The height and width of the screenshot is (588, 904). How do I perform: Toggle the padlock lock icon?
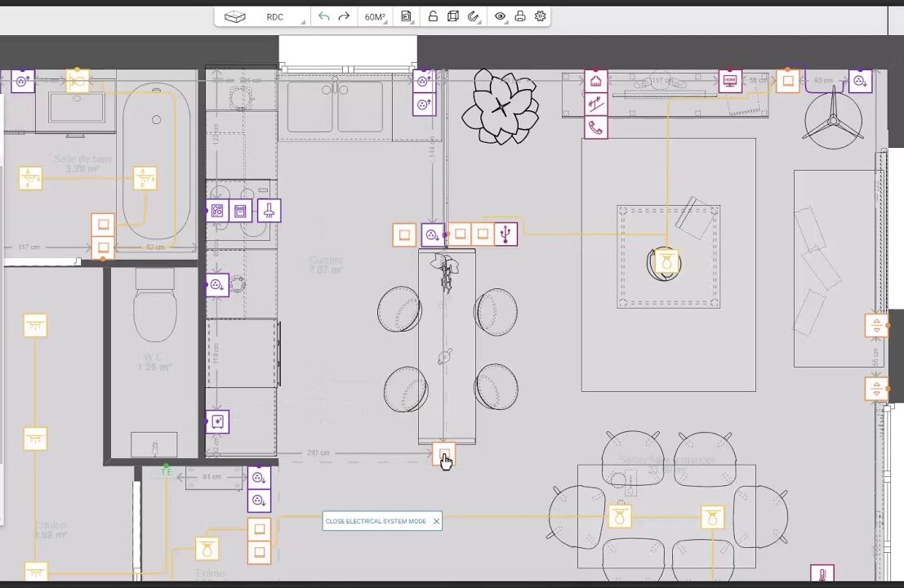click(x=433, y=16)
